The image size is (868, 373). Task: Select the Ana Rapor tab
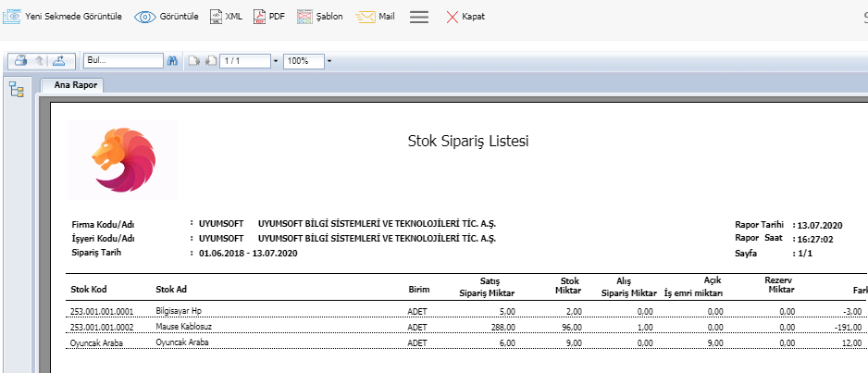pos(70,85)
